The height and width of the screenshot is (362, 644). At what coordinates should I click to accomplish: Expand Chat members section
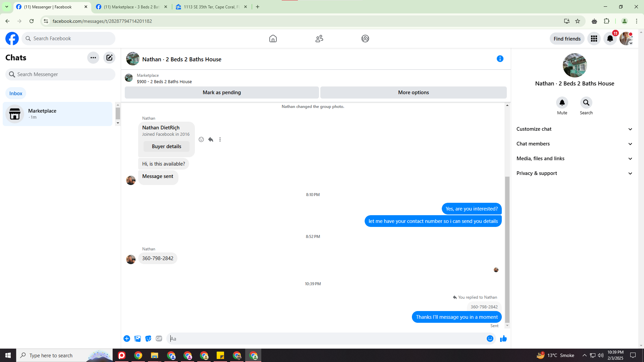coord(575,144)
